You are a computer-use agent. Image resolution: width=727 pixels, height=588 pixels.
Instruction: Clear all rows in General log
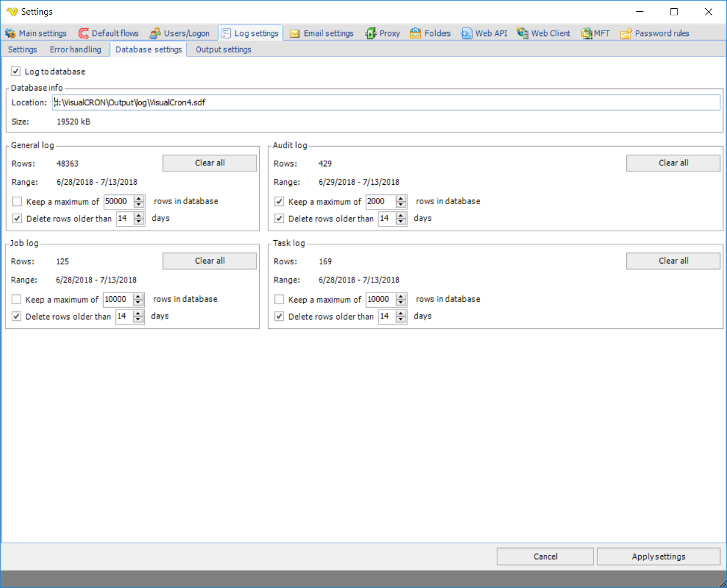pos(210,163)
